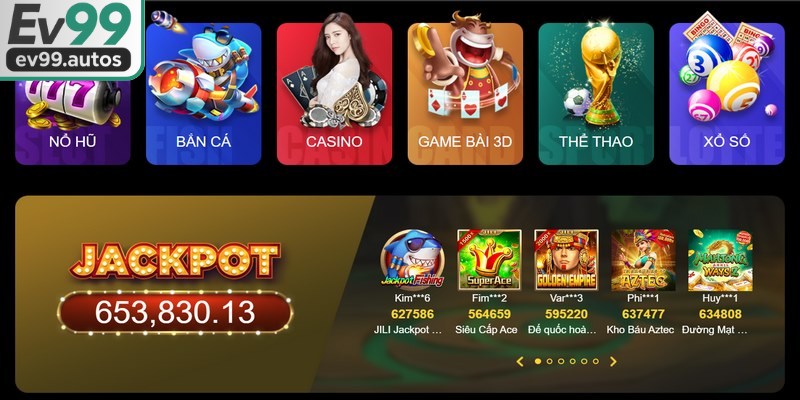This screenshot has height=400, width=800.
Task: Click the Ev99 logo
Action: (71, 39)
